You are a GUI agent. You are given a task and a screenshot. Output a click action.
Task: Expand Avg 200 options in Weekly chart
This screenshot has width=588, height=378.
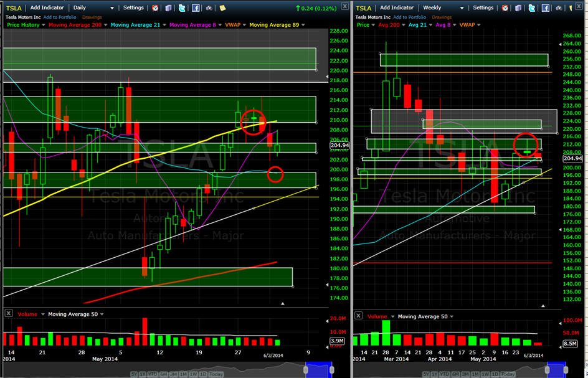404,25
